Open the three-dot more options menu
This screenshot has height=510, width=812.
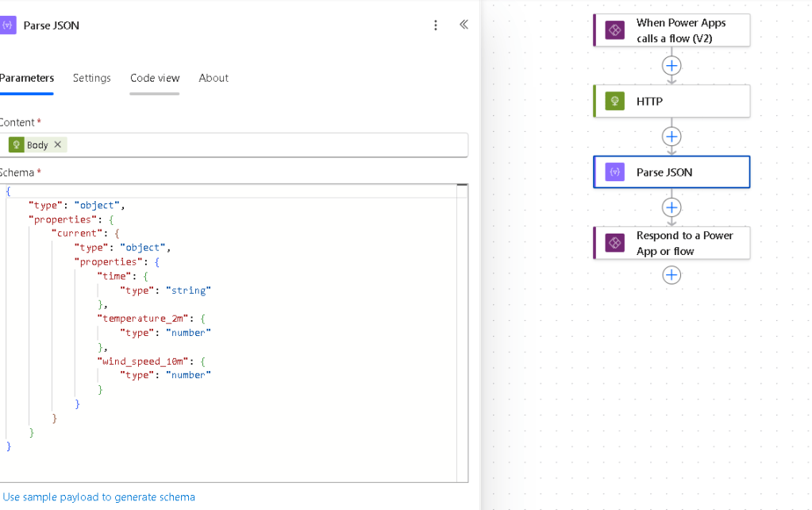pyautogui.click(x=435, y=25)
